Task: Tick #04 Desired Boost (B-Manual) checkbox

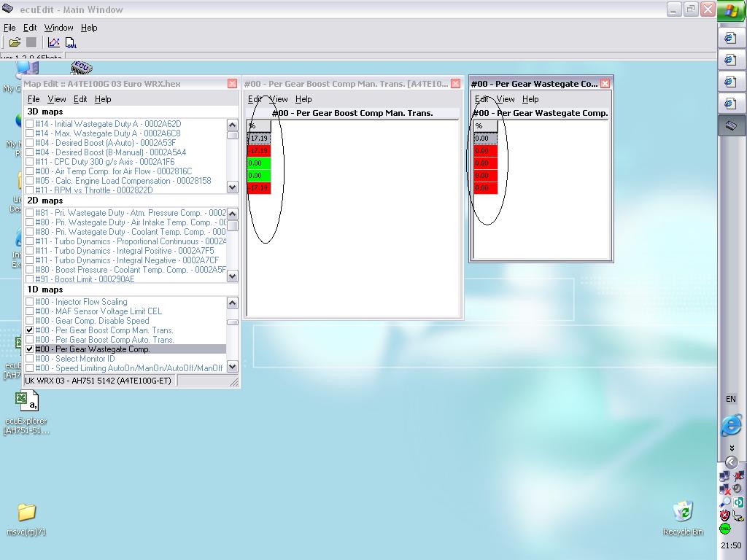Action: point(29,152)
